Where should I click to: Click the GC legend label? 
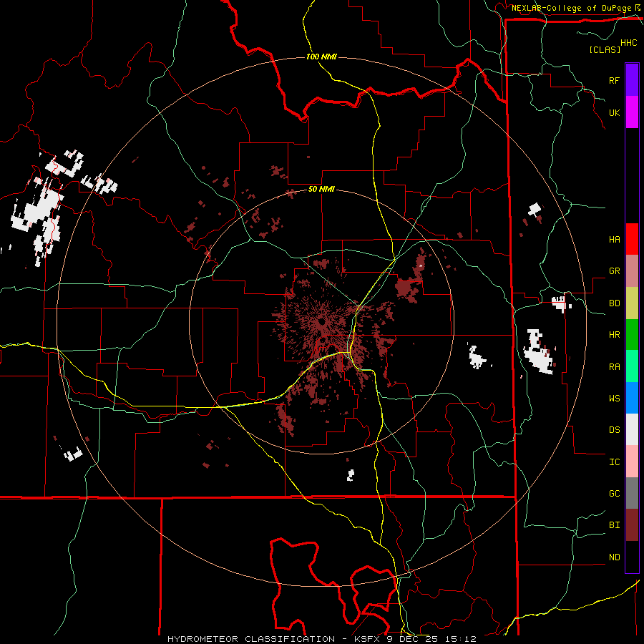click(614, 494)
